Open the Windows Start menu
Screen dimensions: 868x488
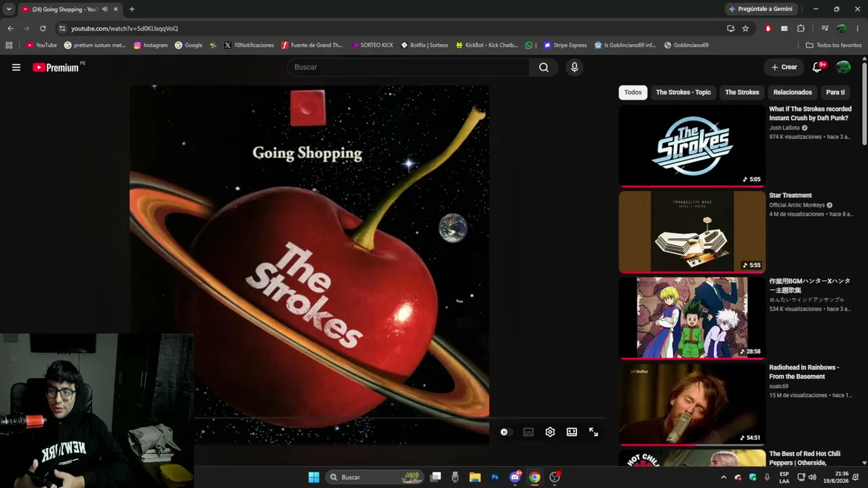pos(314,477)
